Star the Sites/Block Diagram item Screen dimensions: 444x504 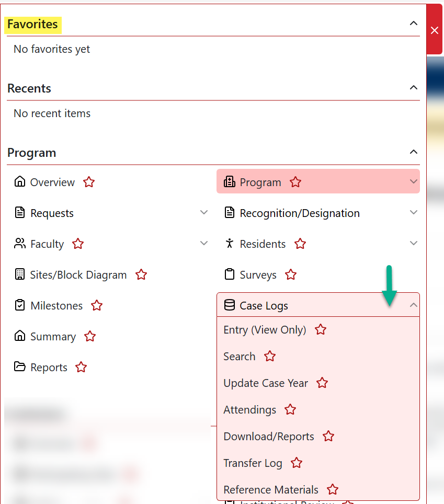[141, 274]
